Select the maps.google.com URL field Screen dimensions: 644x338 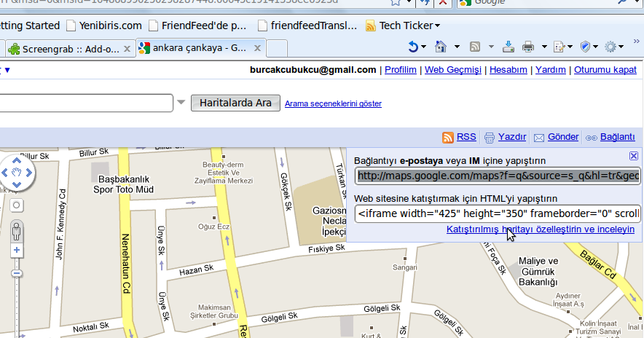(x=498, y=176)
